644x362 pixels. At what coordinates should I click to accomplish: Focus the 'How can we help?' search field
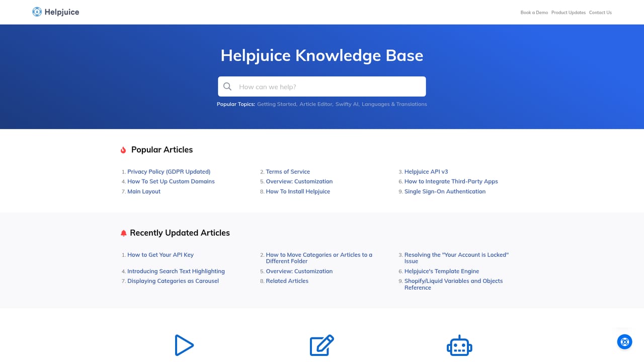(322, 86)
